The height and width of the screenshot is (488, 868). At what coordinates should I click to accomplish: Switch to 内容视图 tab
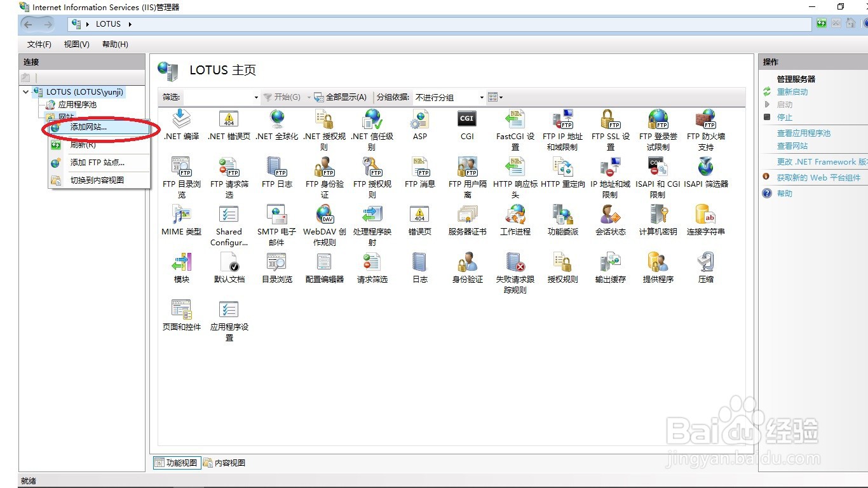(x=224, y=463)
